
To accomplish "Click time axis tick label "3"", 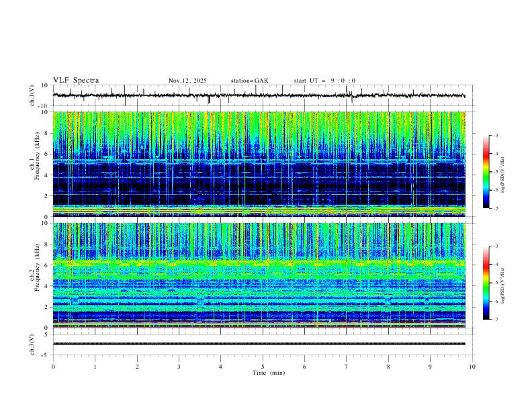I will click(179, 367).
